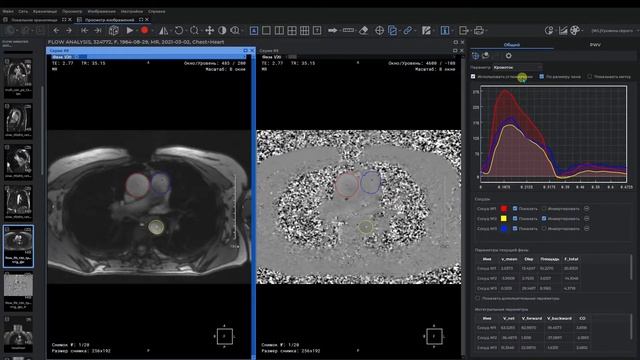Screen dimensions: 640x360
Task: Select the eraser tool
Action: click(363, 31)
